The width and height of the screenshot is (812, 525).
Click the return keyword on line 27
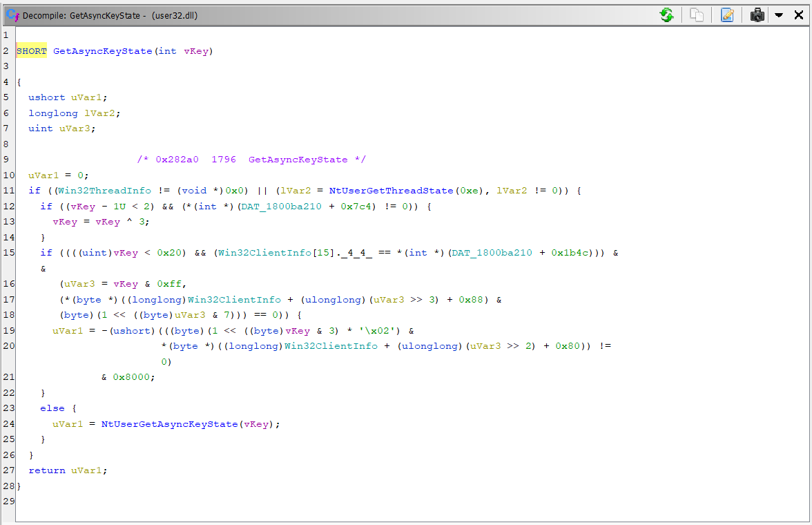pyautogui.click(x=46, y=470)
